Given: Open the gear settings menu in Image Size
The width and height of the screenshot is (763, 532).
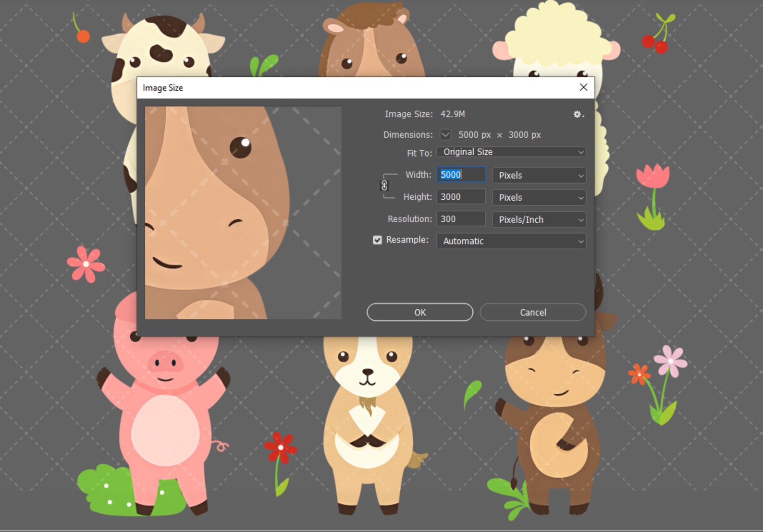Looking at the screenshot, I should (x=578, y=114).
